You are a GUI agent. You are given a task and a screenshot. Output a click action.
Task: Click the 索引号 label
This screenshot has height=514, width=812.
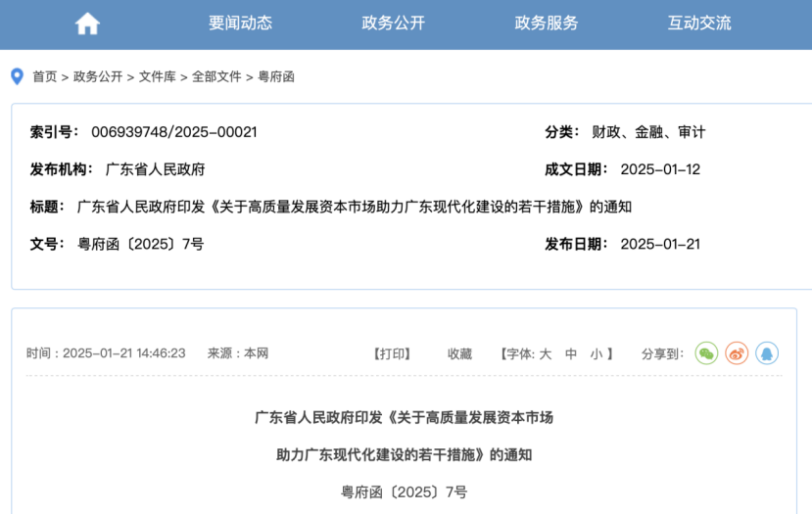[x=54, y=132]
